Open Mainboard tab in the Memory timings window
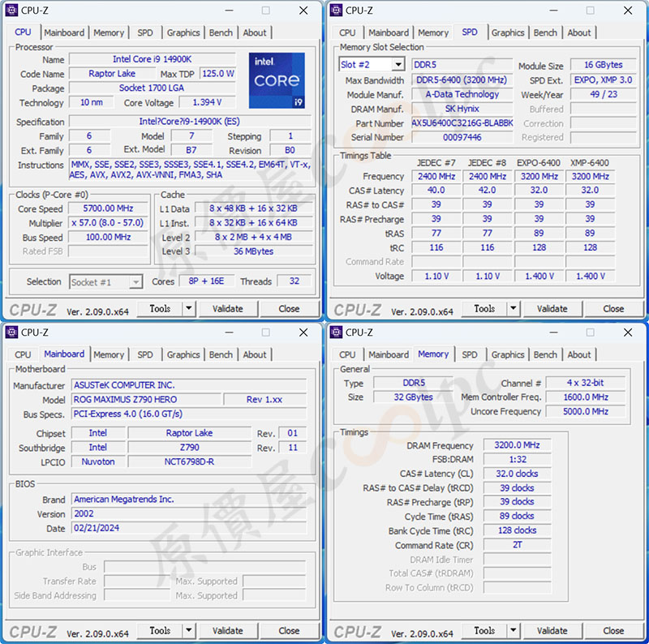 (389, 354)
